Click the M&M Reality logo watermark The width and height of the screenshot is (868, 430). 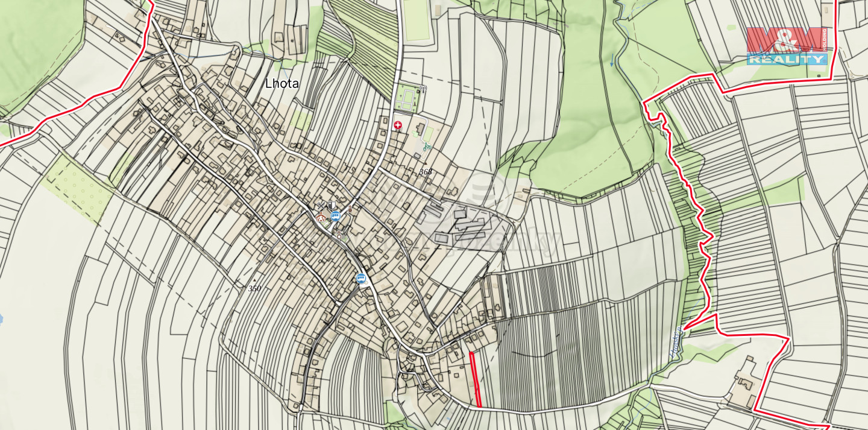787,45
